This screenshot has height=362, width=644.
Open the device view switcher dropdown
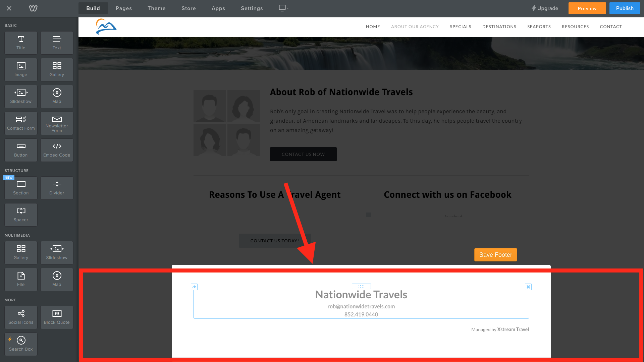coord(284,8)
